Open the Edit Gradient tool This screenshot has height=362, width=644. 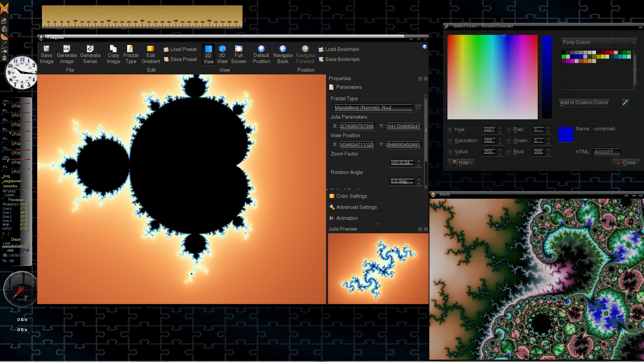151,49
